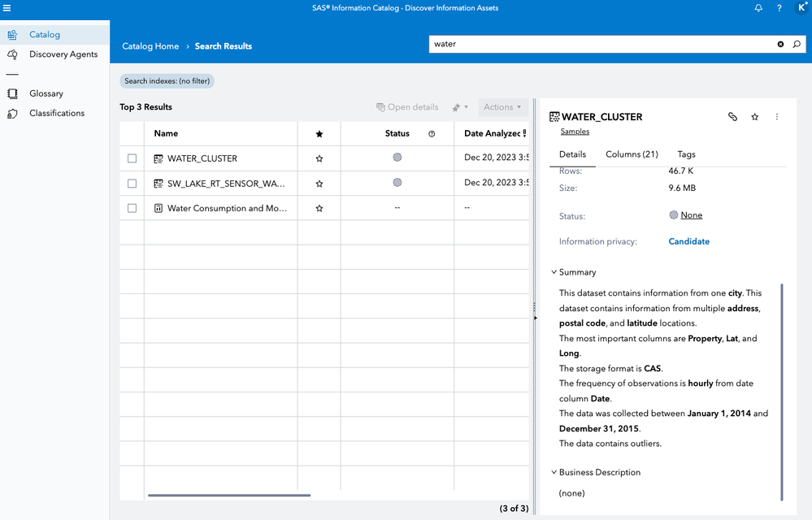Favorite the SW_LAKE_RT_SENSOR_WA row star
The height and width of the screenshot is (520, 812).
319,184
